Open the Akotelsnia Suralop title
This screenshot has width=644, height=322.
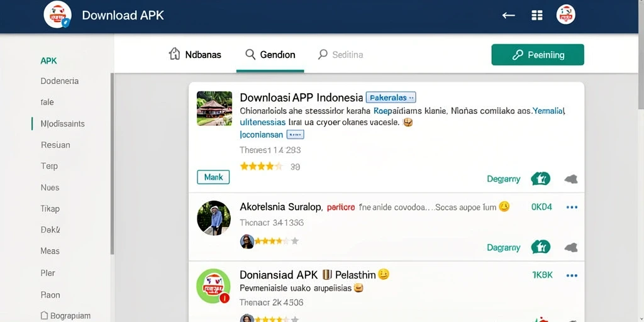click(281, 208)
